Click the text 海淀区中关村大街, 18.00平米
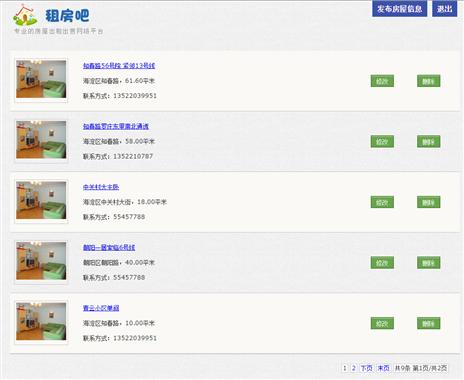 [125, 202]
